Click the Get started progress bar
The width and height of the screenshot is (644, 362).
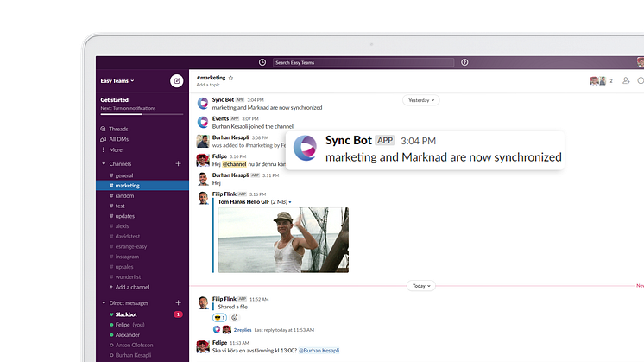[142, 114]
